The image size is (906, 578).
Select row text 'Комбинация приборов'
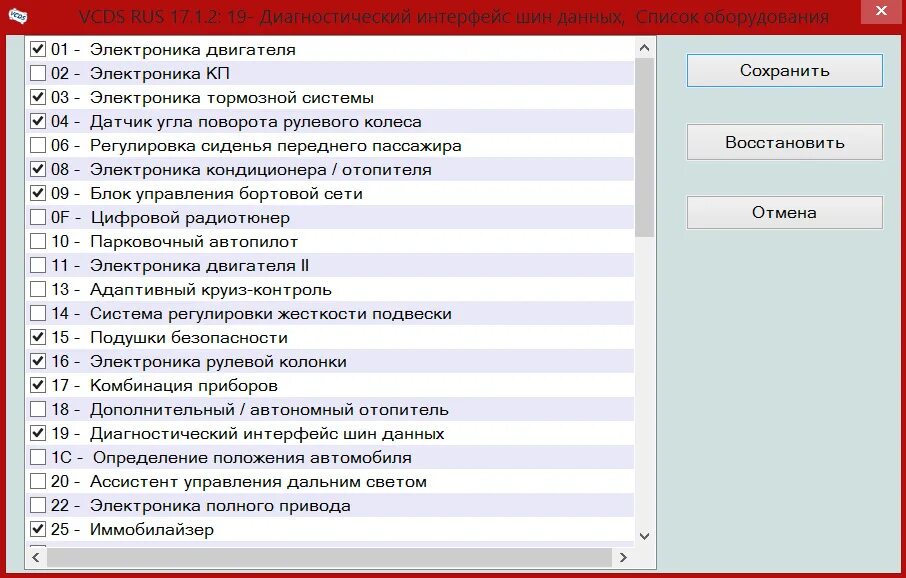click(x=184, y=386)
